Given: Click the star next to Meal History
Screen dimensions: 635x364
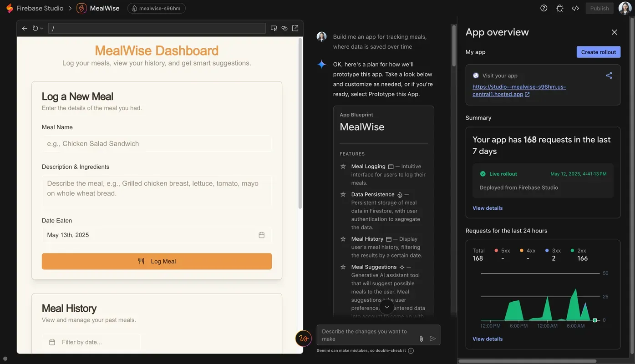Looking at the screenshot, I should tap(343, 239).
